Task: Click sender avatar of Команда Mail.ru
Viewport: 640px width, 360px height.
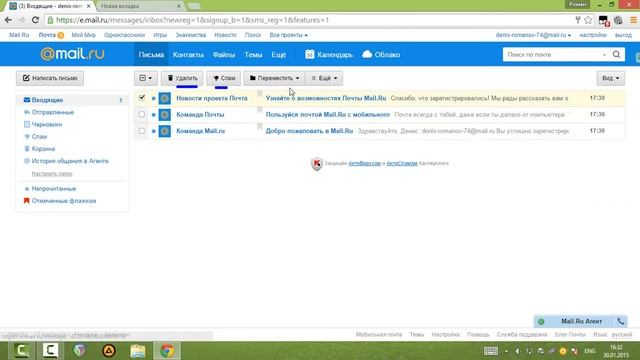Action: (x=164, y=131)
